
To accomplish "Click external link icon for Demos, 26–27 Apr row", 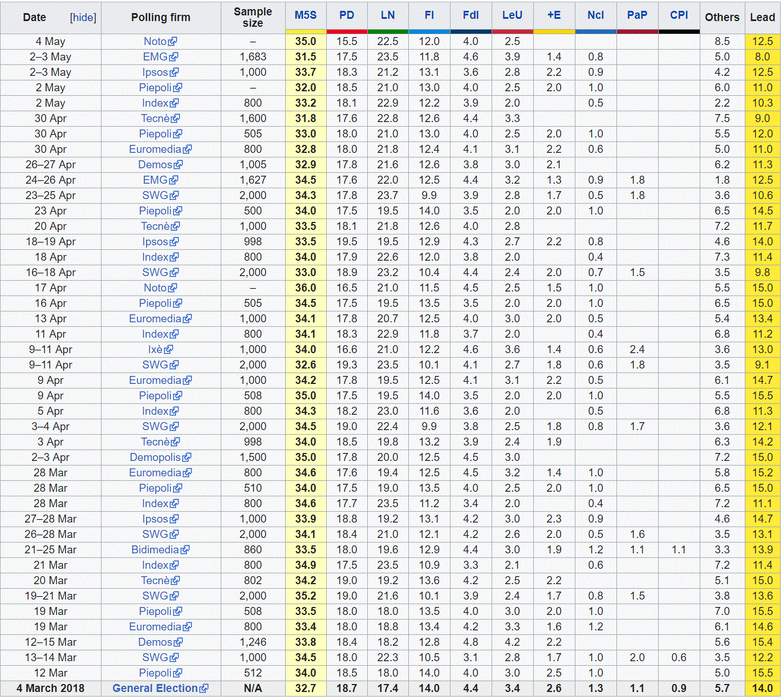I will [178, 165].
